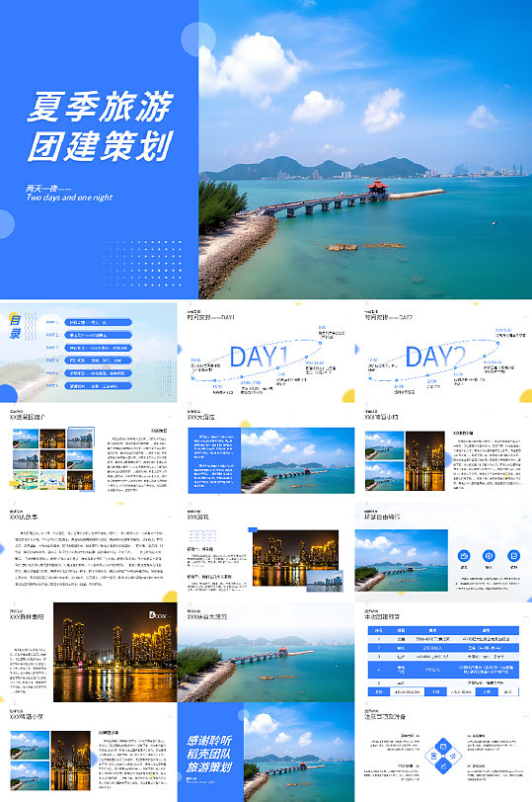The width and height of the screenshot is (532, 802).
Task: Click the large DAY1 text
Action: click(x=260, y=357)
